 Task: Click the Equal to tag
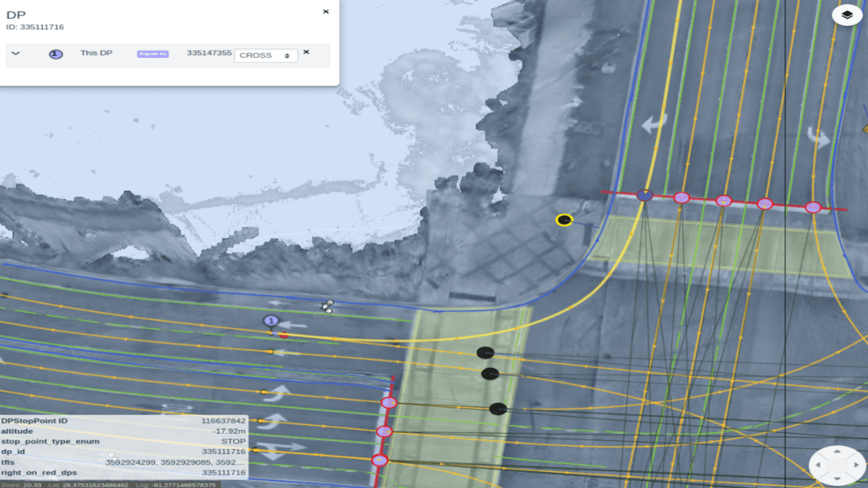153,54
